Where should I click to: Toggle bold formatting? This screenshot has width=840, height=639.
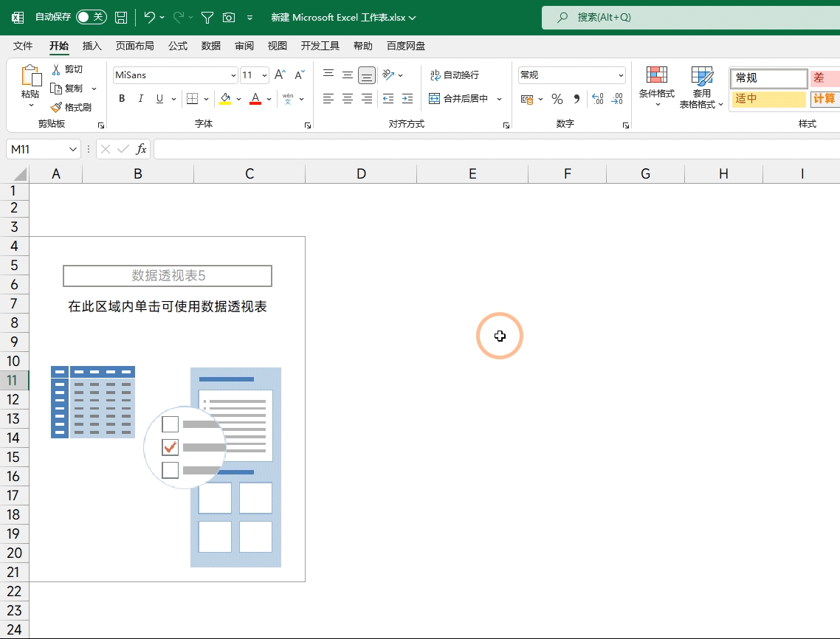(122, 99)
